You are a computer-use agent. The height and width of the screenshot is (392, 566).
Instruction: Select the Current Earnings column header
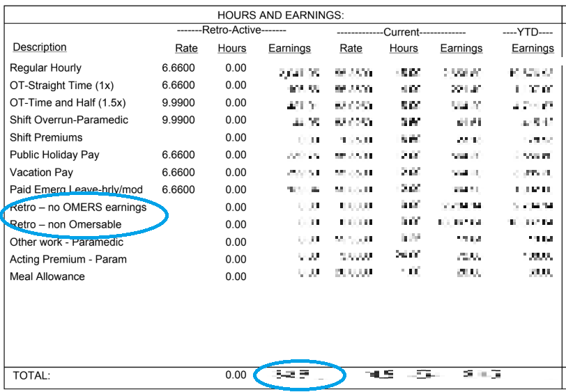coord(461,48)
